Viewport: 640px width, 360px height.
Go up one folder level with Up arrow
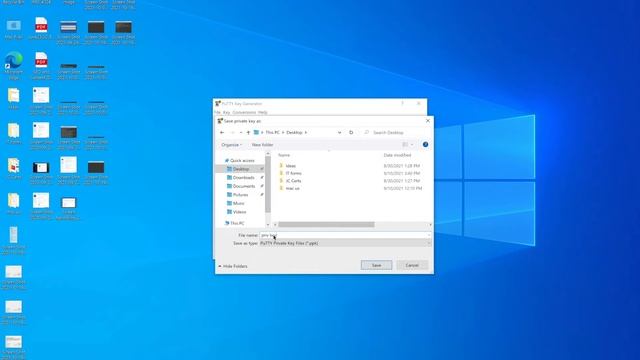(248, 133)
